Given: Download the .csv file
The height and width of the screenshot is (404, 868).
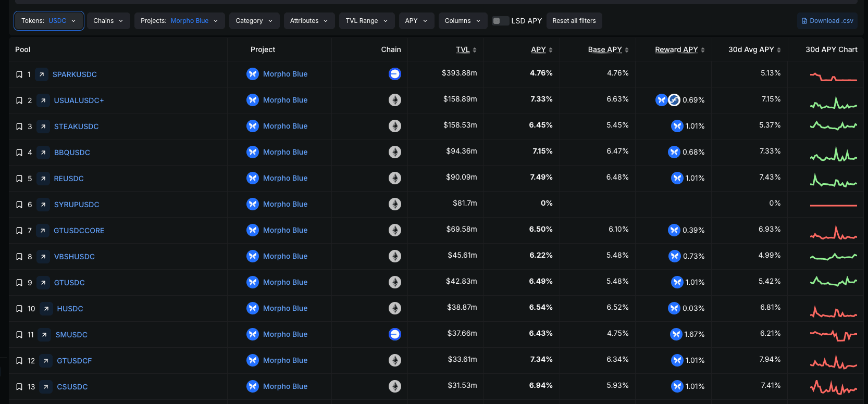Looking at the screenshot, I should [x=827, y=21].
